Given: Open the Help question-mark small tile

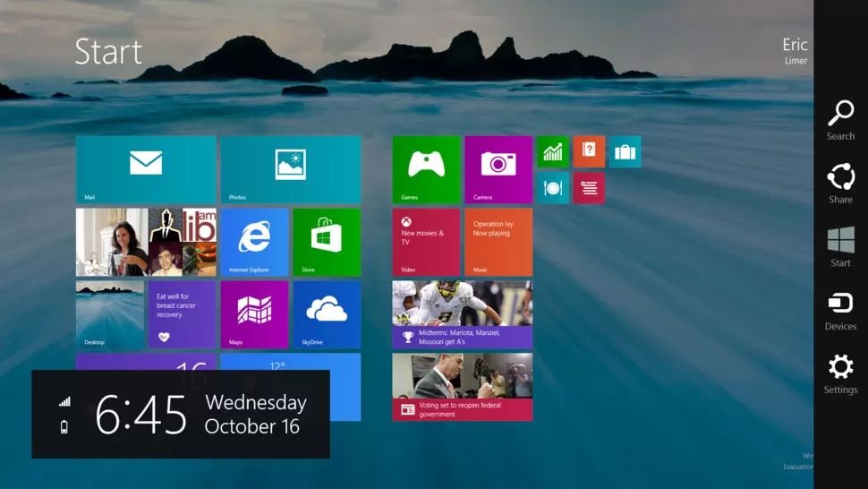Looking at the screenshot, I should pyautogui.click(x=589, y=151).
